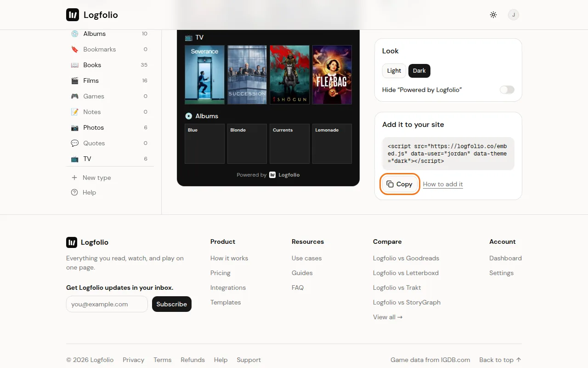Open the Settings footer link
Viewport: 588px width, 368px height.
501,273
